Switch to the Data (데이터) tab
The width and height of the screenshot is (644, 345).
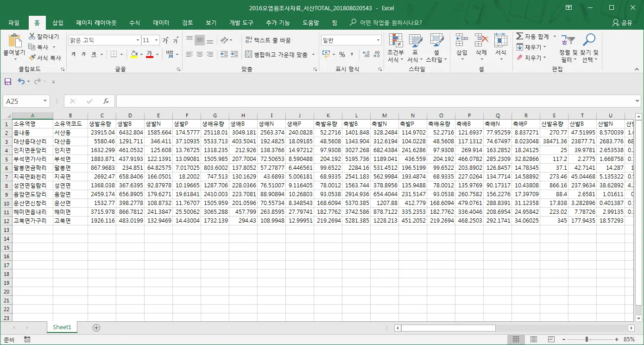[x=161, y=23]
